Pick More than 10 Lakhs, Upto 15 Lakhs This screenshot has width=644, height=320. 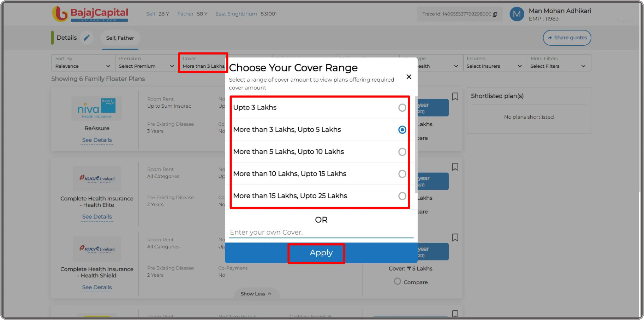[x=320, y=174]
